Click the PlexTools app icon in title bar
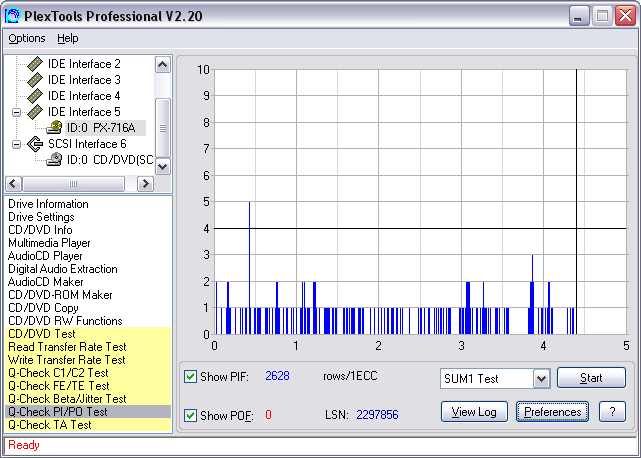Viewport: 641px width, 458px height. tap(12, 16)
